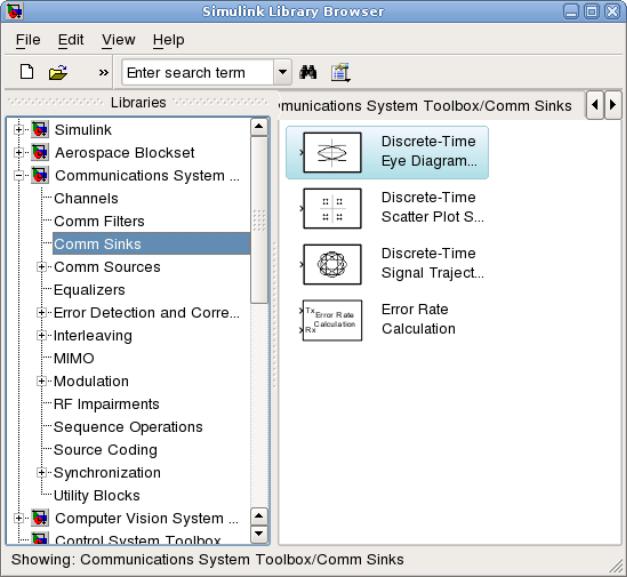Expand the Simulink library node
627x577 pixels.
(x=18, y=130)
